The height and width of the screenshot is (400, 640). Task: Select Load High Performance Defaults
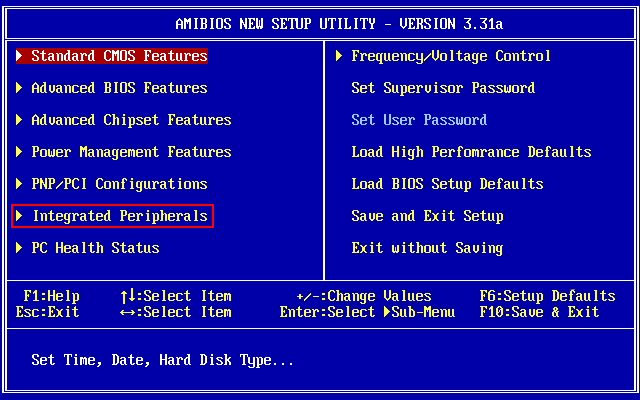click(x=471, y=152)
